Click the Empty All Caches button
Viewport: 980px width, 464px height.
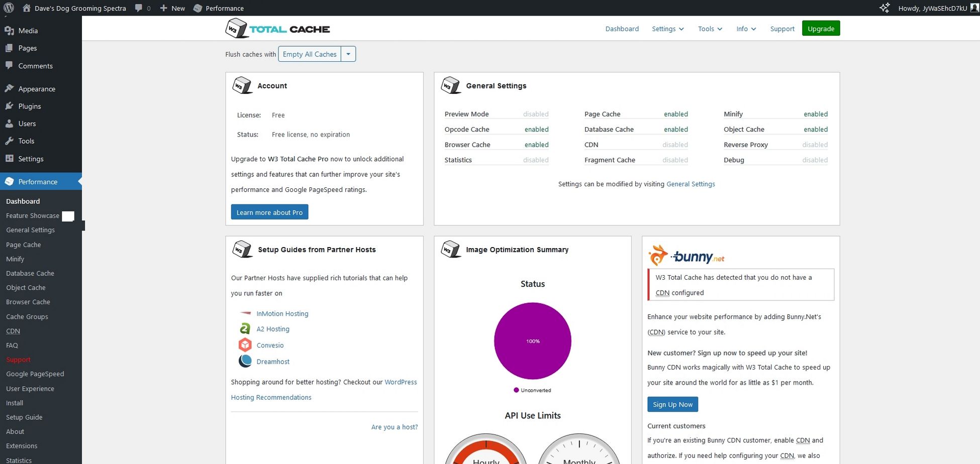[310, 54]
